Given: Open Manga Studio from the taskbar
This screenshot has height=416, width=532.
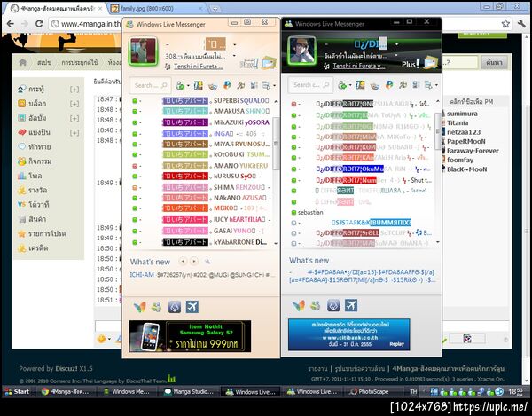Looking at the screenshot, I should tap(189, 391).
